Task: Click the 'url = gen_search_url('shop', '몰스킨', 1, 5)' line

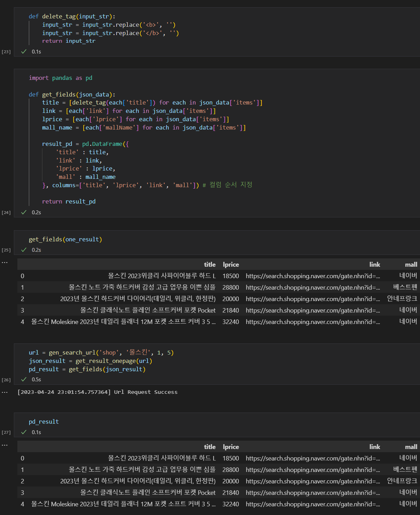Action: (101, 352)
